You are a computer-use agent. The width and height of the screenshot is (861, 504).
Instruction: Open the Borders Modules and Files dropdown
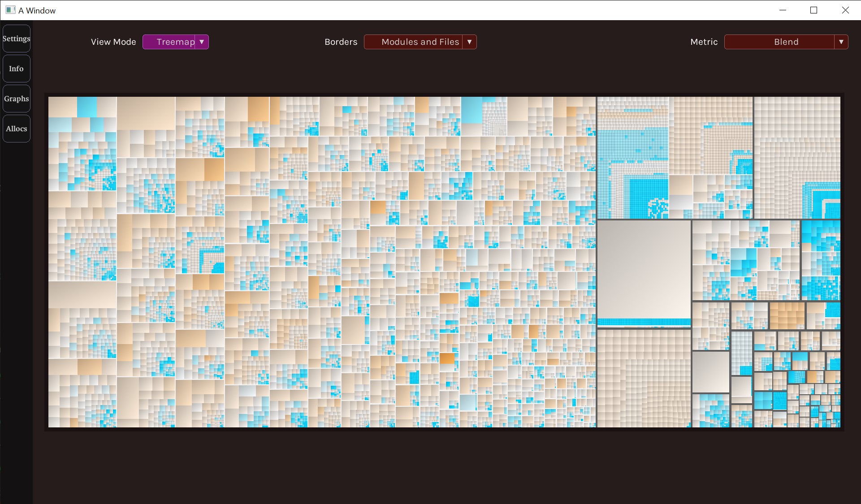pos(420,42)
